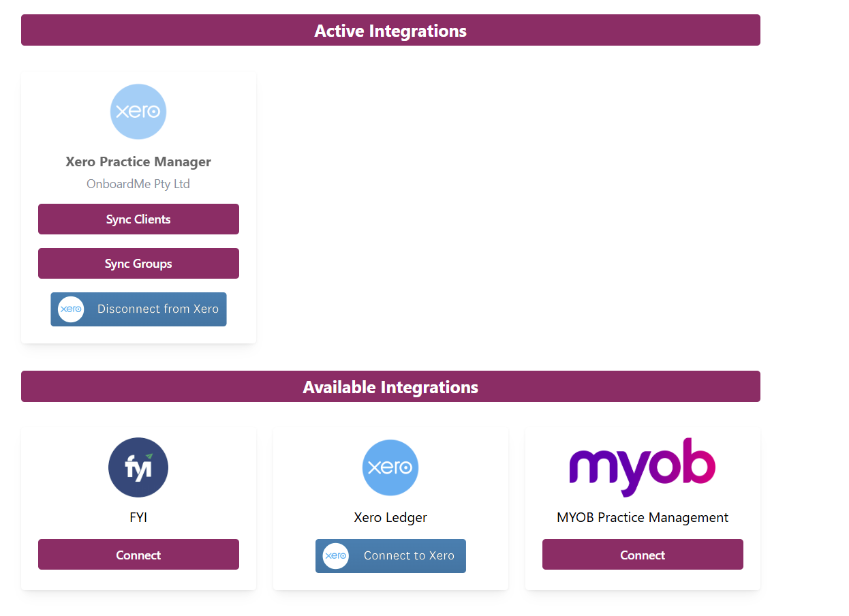The width and height of the screenshot is (849, 616).
Task: Click the Xero Practice Manager logo
Action: coord(138,112)
